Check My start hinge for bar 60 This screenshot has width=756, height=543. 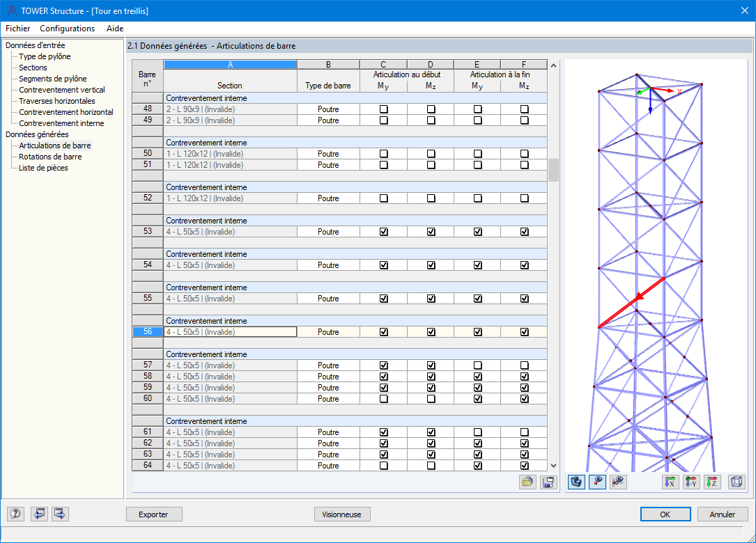point(384,399)
